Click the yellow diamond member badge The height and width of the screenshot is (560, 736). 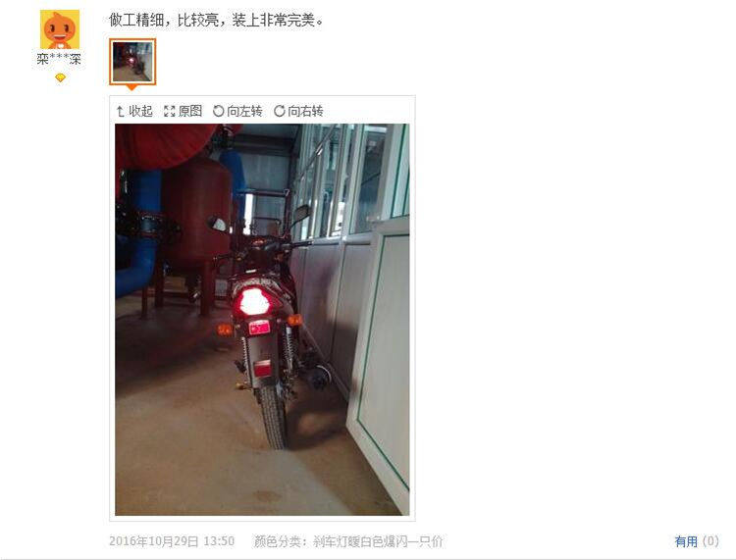pos(60,77)
